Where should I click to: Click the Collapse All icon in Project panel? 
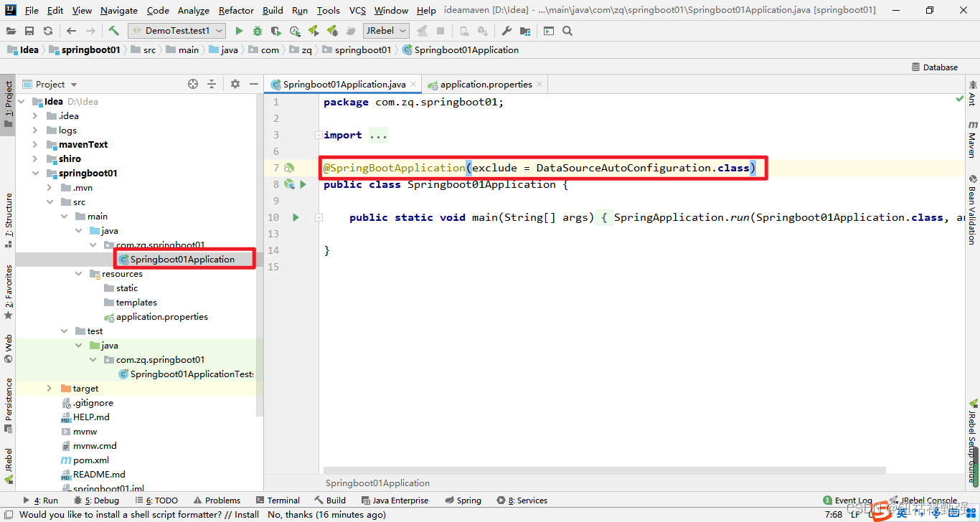click(x=212, y=84)
